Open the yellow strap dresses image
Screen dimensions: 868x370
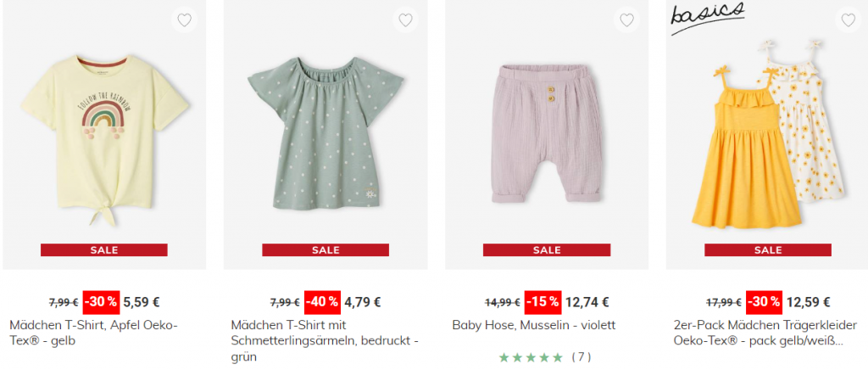click(767, 136)
